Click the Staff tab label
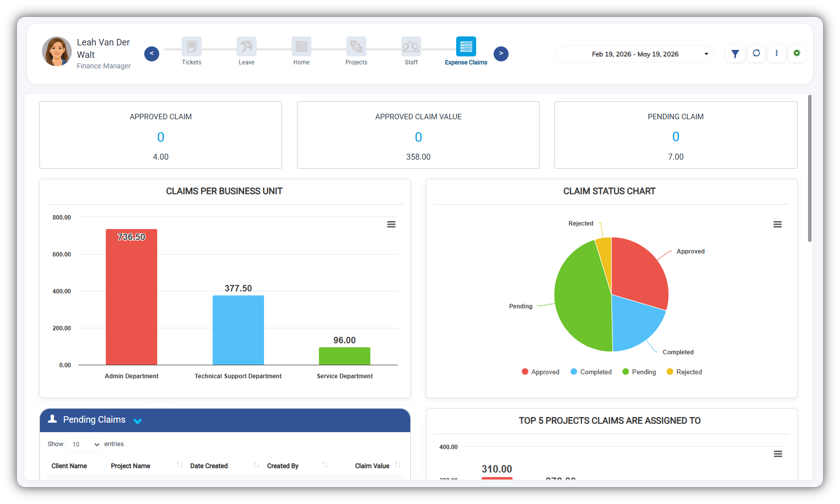840x504 pixels. coord(411,62)
